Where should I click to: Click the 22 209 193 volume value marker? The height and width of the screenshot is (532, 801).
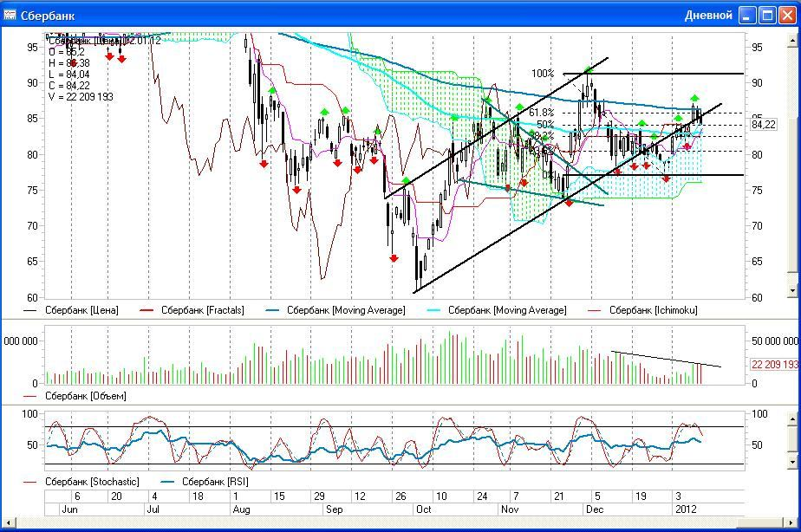(x=774, y=364)
